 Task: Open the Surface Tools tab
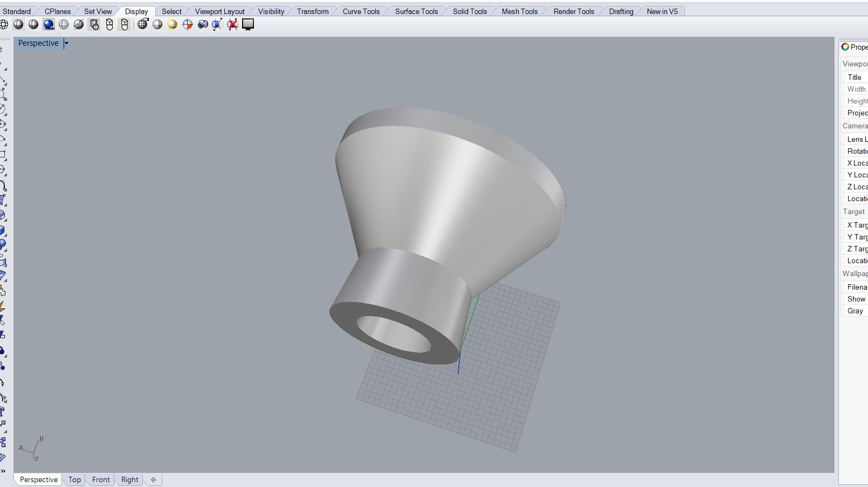pyautogui.click(x=416, y=11)
